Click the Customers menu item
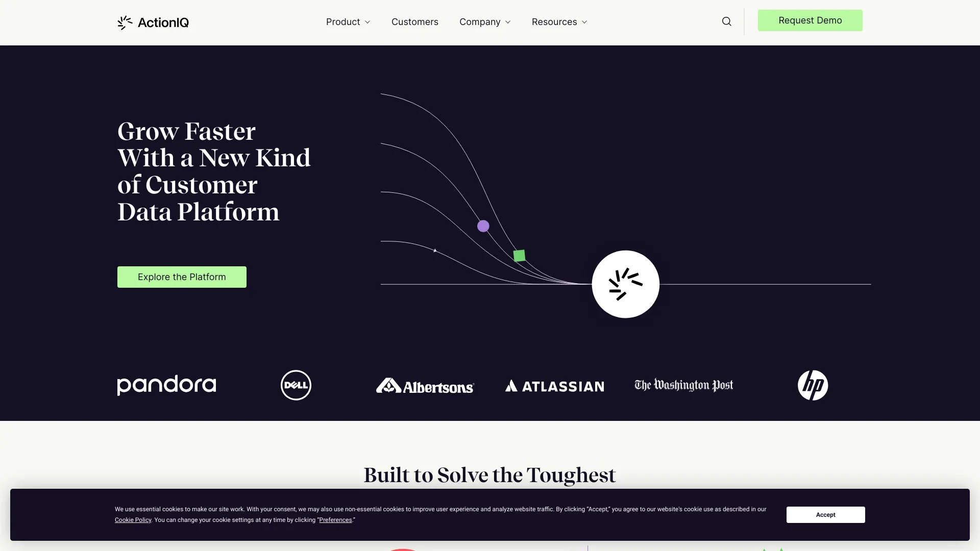The height and width of the screenshot is (551, 980). point(414,21)
